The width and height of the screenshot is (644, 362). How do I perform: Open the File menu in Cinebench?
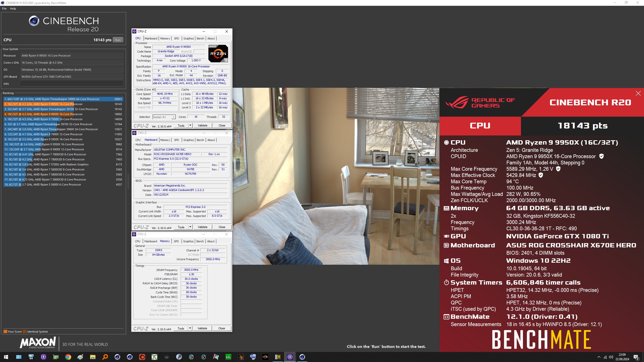pos(4,9)
